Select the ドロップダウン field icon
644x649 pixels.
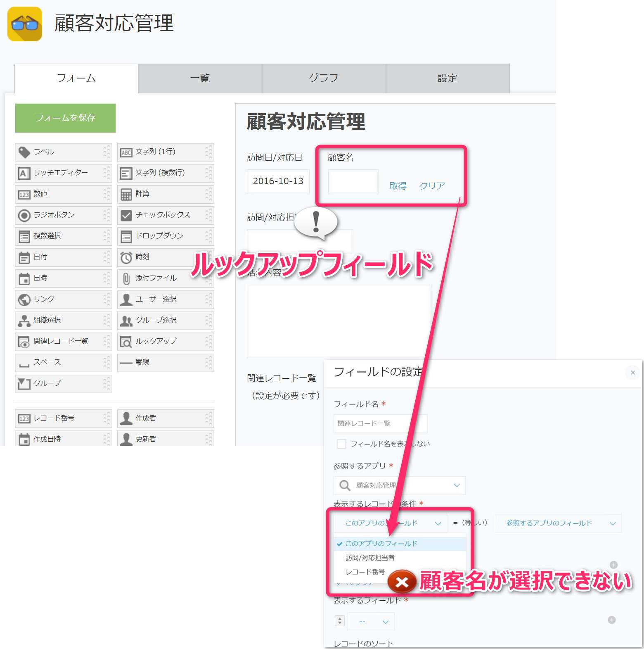click(126, 236)
